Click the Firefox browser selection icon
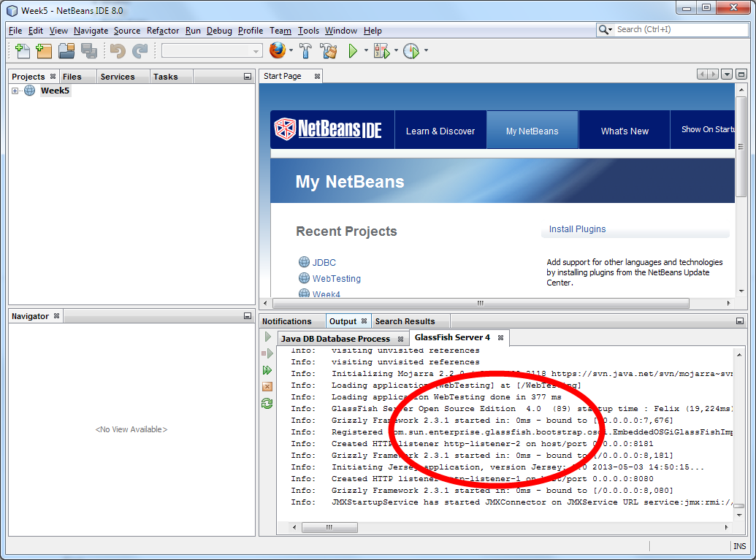 [x=277, y=51]
